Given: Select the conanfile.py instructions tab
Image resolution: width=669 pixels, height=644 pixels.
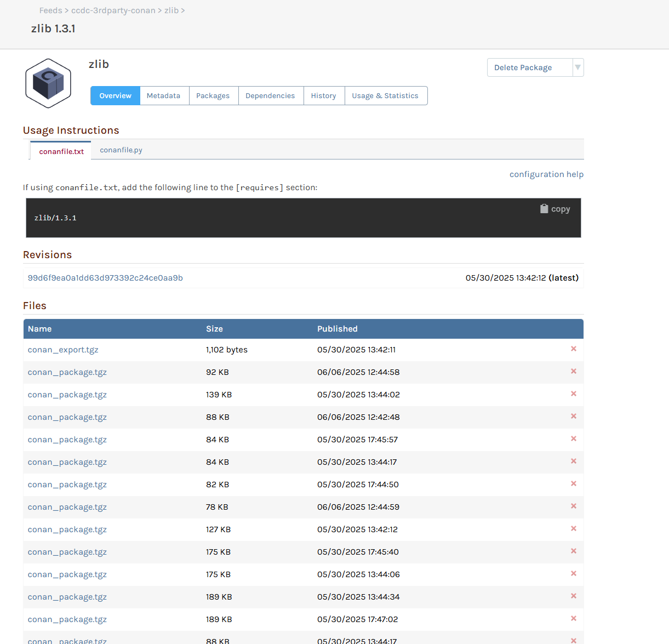Looking at the screenshot, I should pyautogui.click(x=121, y=150).
